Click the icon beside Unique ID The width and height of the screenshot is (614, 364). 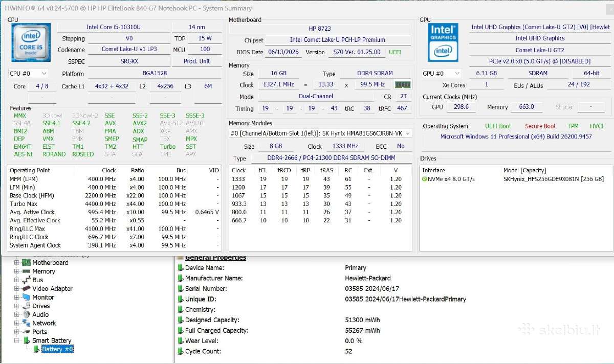coord(181,299)
